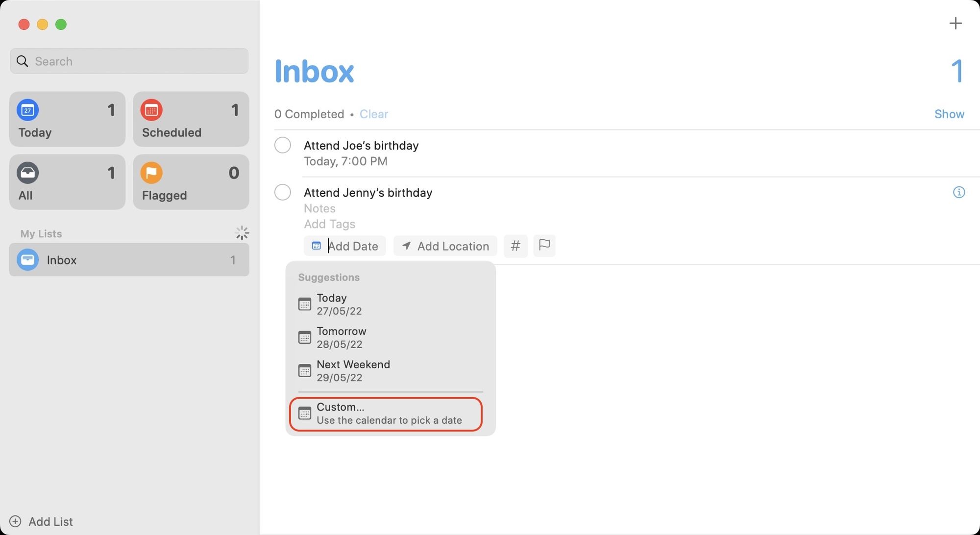Select Tomorrow 28/05/22 from date suggestions
The width and height of the screenshot is (980, 535).
pyautogui.click(x=342, y=337)
